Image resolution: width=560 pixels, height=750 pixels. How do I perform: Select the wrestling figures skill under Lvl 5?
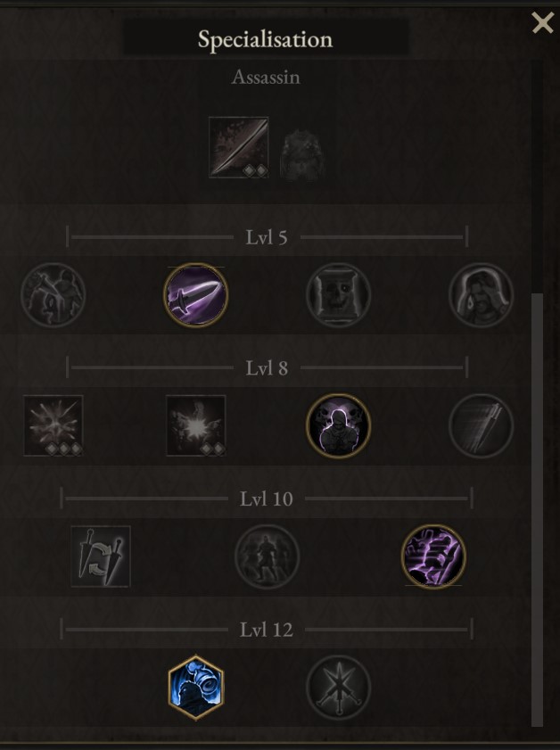pos(54,294)
